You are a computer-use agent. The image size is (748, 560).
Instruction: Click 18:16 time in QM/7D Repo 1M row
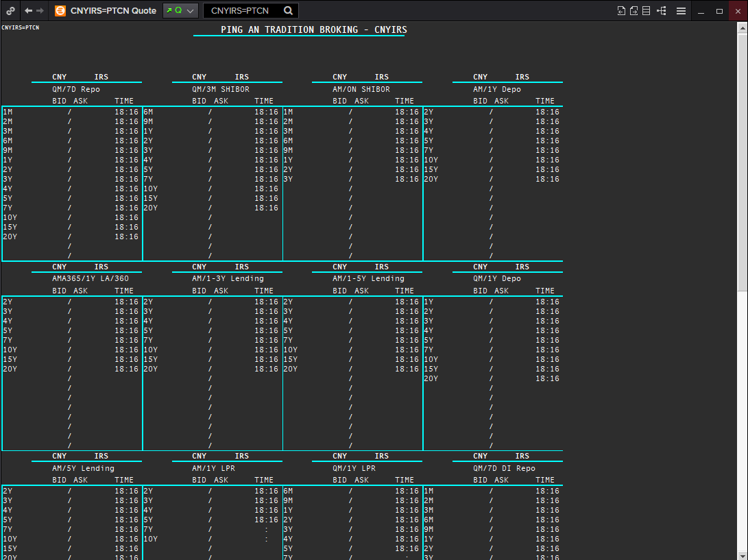(x=126, y=112)
